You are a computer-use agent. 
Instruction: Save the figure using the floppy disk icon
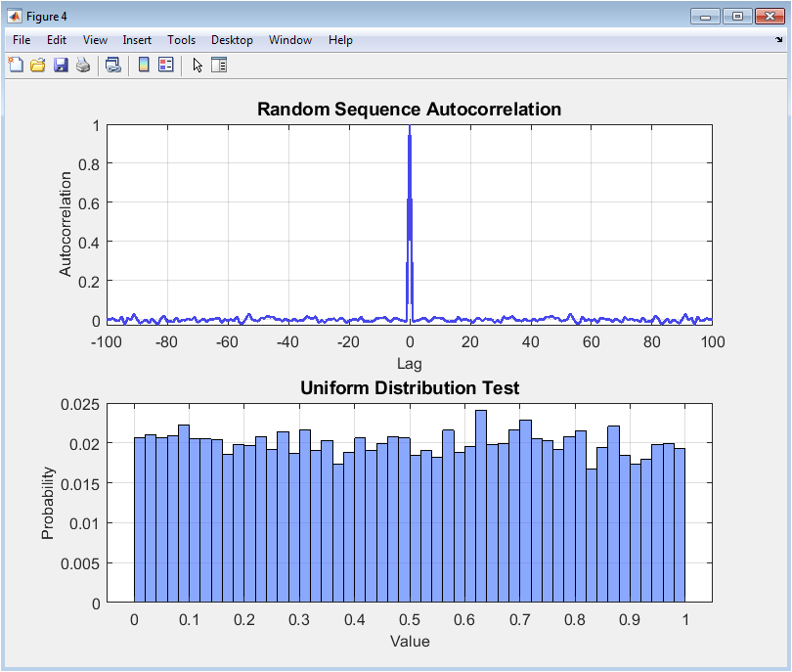(61, 65)
